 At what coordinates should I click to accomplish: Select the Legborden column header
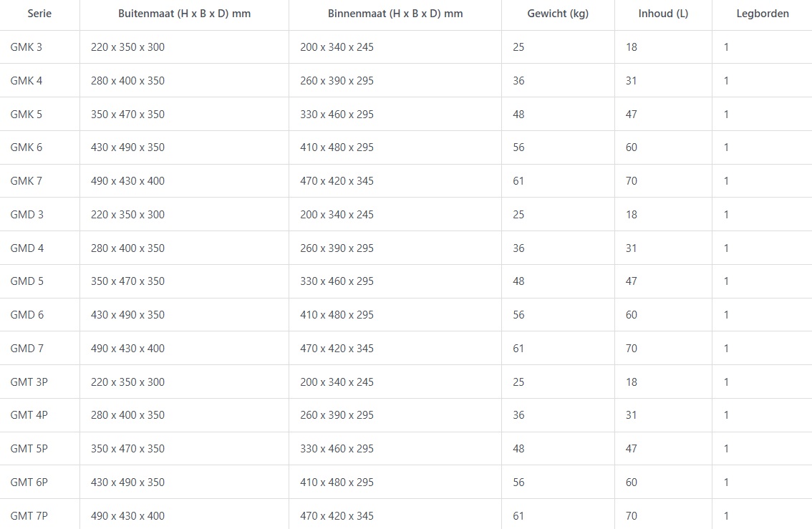[x=763, y=14]
